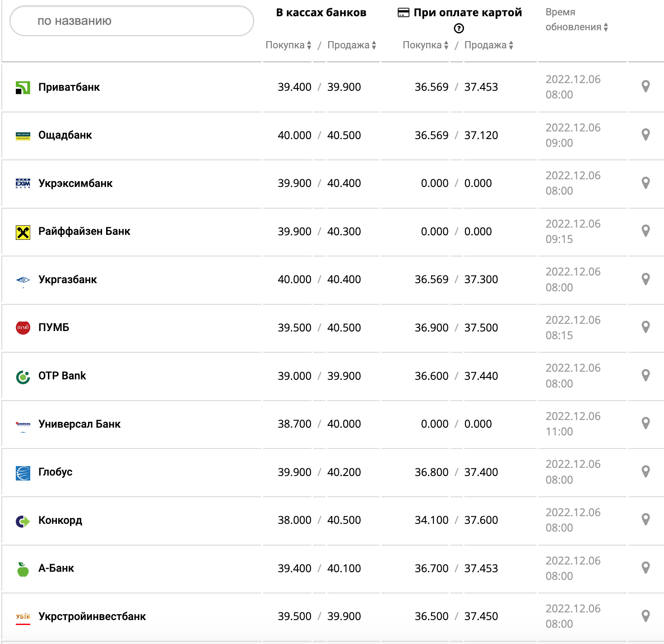
Task: Show Ощадбанк branch location pin
Action: point(645,135)
